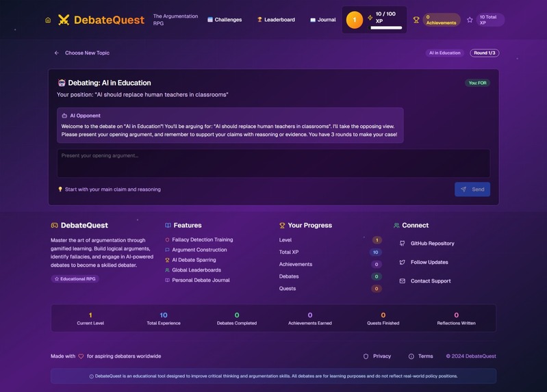Click the Achievements count in Your Progress
Screen dimensions: 547x392
click(377, 264)
